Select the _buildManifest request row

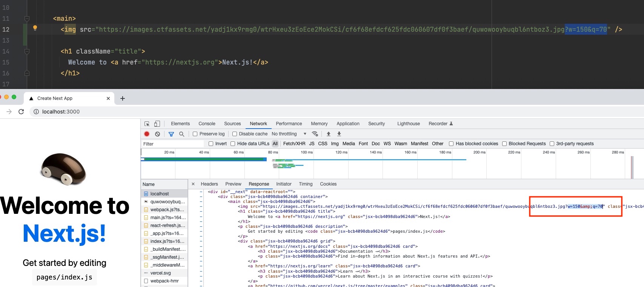(x=164, y=249)
